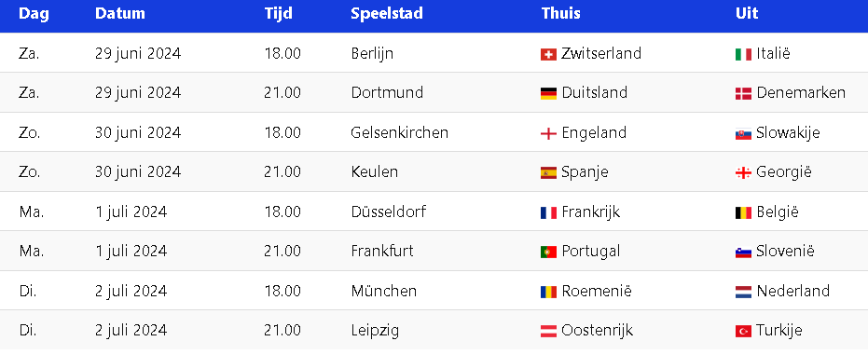Click the Gelsenkirchen city cell
Viewport: 868px width, 355px height.
click(400, 132)
